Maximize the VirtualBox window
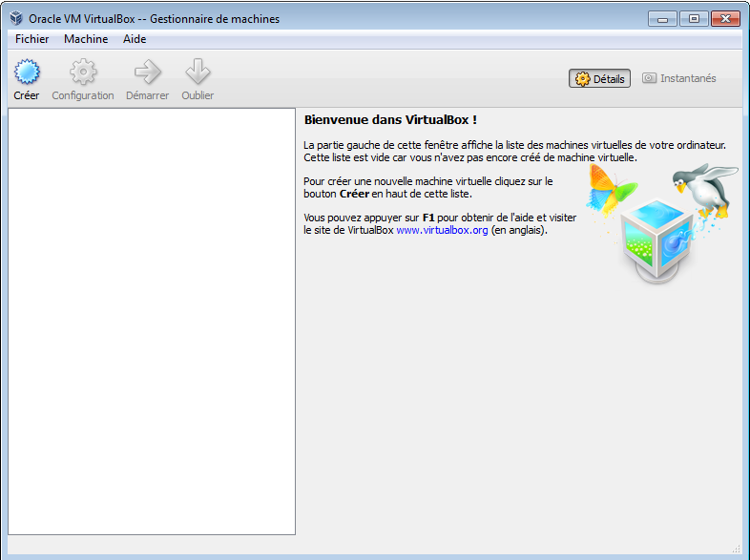 (x=694, y=19)
